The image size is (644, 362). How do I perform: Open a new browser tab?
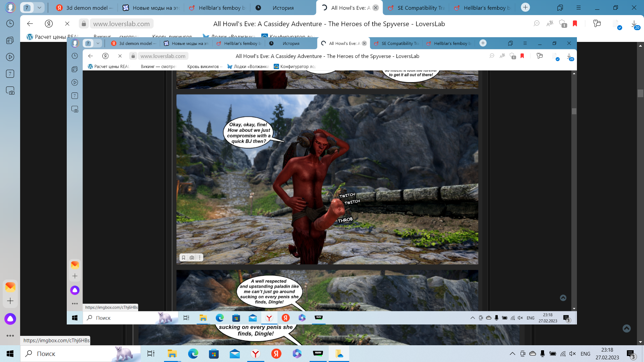tap(526, 7)
